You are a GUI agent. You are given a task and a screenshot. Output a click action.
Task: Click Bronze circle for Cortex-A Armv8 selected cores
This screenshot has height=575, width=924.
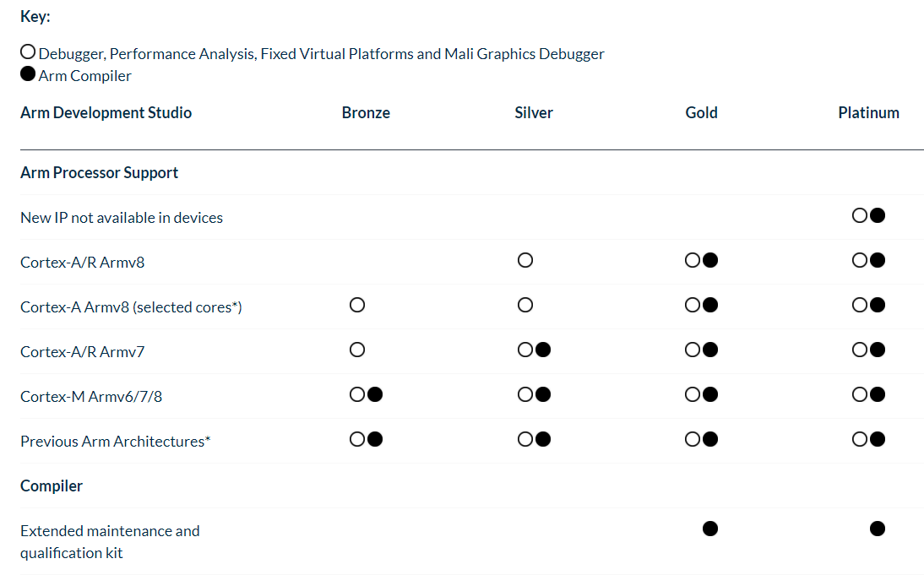click(x=357, y=305)
